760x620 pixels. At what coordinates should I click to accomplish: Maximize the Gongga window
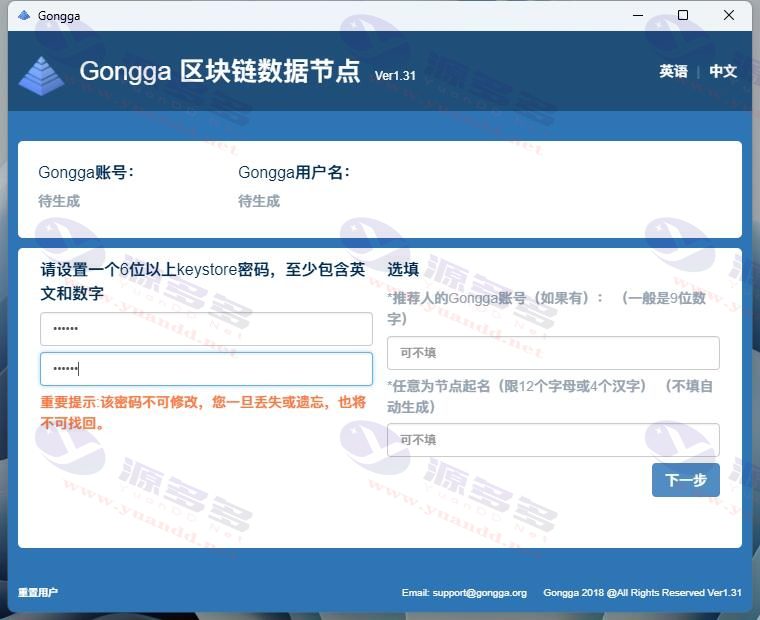(682, 16)
